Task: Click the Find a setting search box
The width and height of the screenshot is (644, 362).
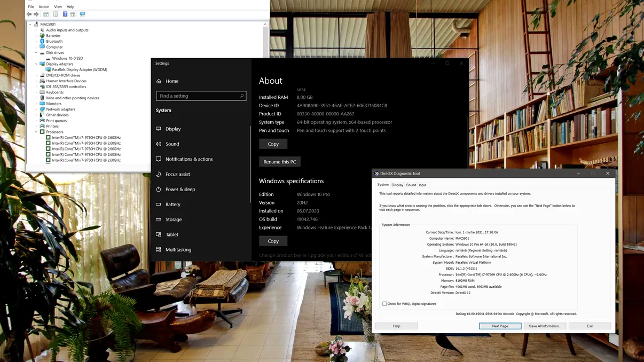Action: (x=201, y=96)
